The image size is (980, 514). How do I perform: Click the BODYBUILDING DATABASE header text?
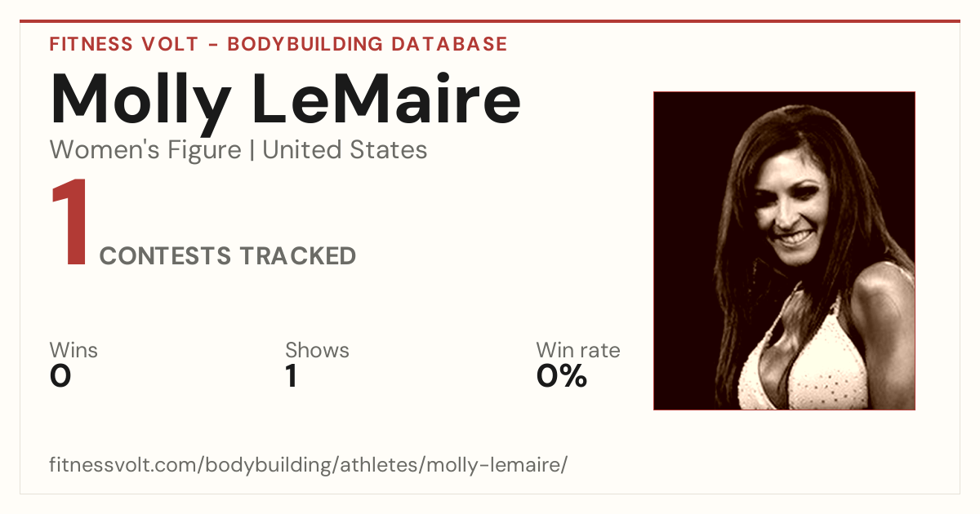pyautogui.click(x=367, y=44)
